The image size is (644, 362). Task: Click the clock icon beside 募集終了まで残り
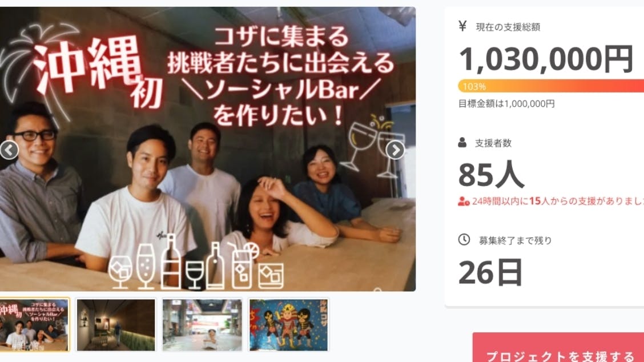464,240
